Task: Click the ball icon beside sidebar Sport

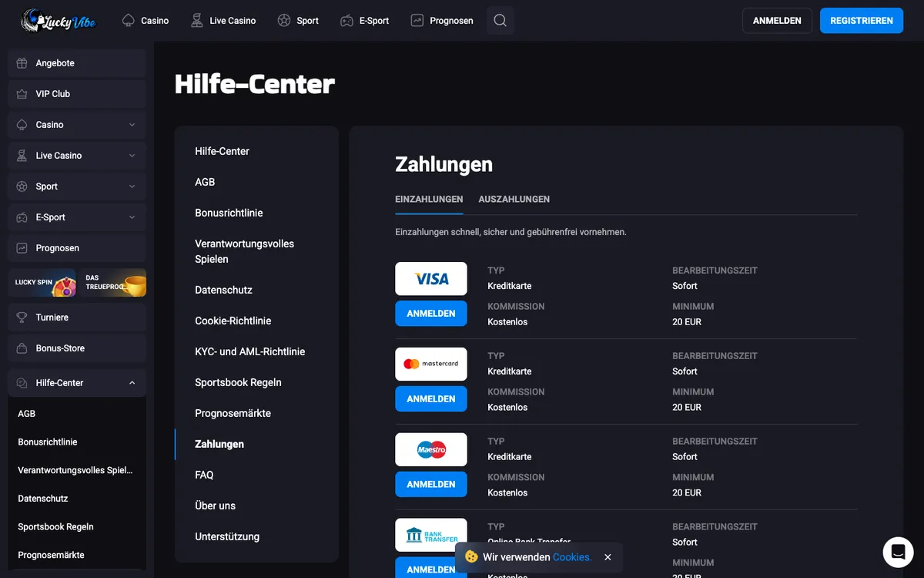Action: click(22, 187)
